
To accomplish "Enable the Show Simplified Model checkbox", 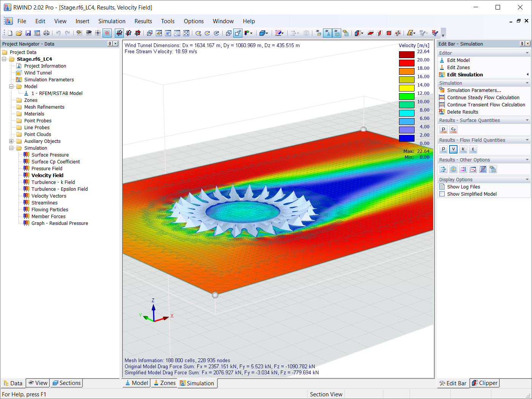I will 442,194.
